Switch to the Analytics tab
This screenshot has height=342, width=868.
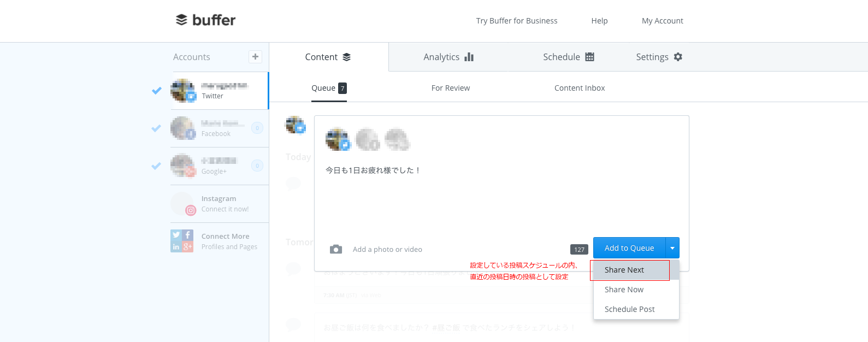[448, 57]
